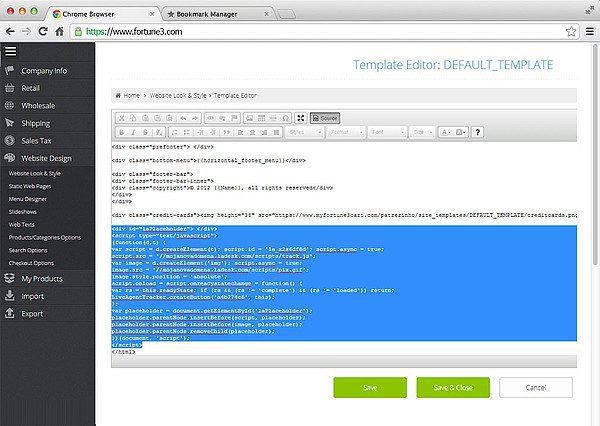Viewport: 600px width, 426px height.
Task: Click the Save & Close button
Action: point(453,387)
